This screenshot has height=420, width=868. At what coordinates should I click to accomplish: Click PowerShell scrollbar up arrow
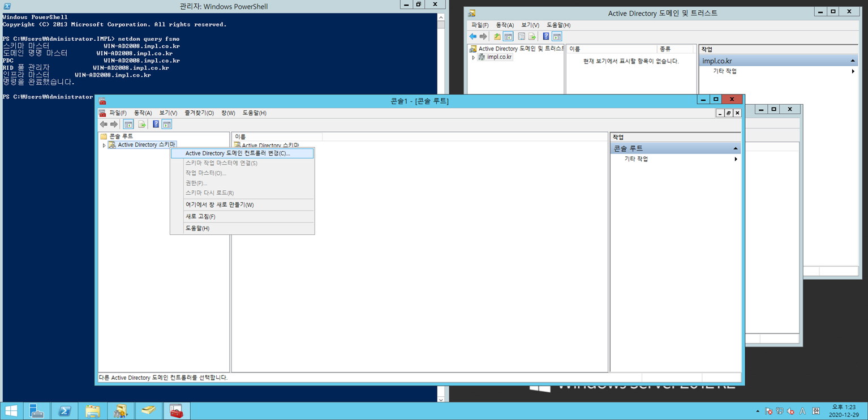pos(441,18)
